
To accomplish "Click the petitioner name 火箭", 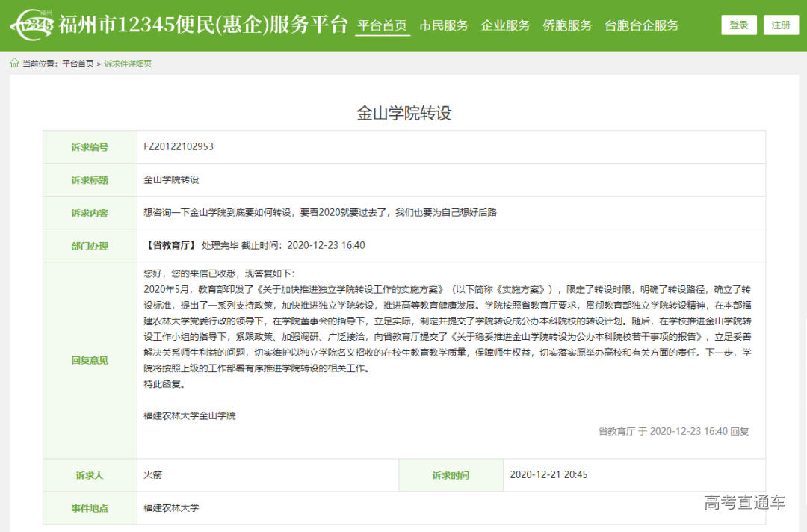I will pyautogui.click(x=147, y=474).
